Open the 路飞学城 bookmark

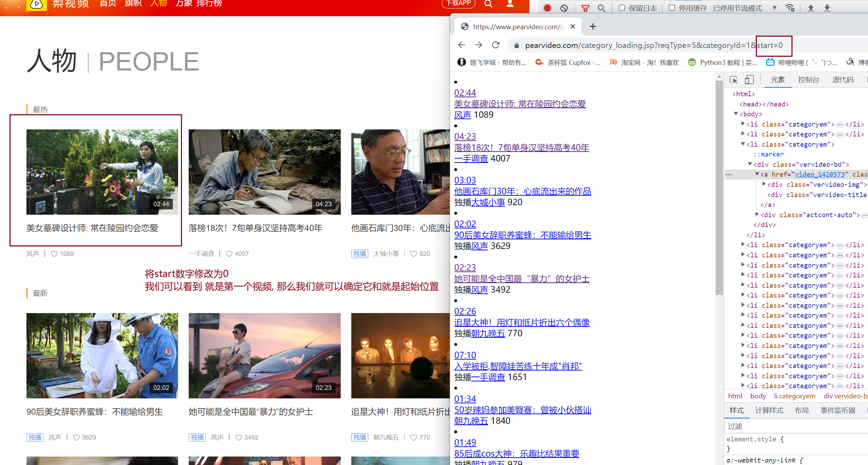[x=492, y=62]
